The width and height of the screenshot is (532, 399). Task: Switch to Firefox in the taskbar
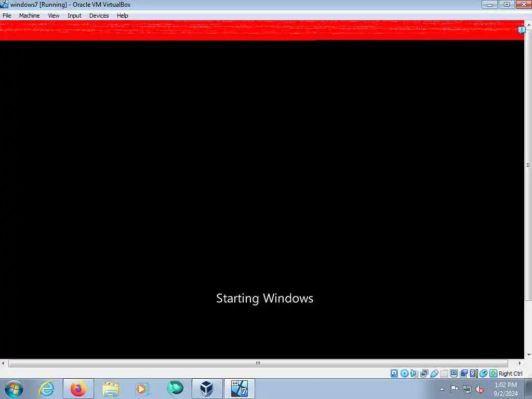78,389
